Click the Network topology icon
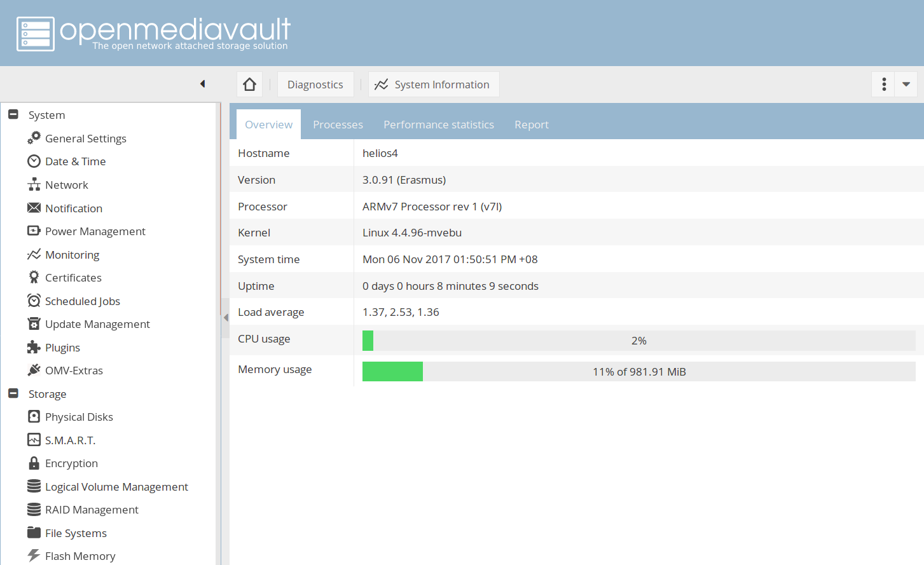This screenshot has height=565, width=924. [34, 185]
